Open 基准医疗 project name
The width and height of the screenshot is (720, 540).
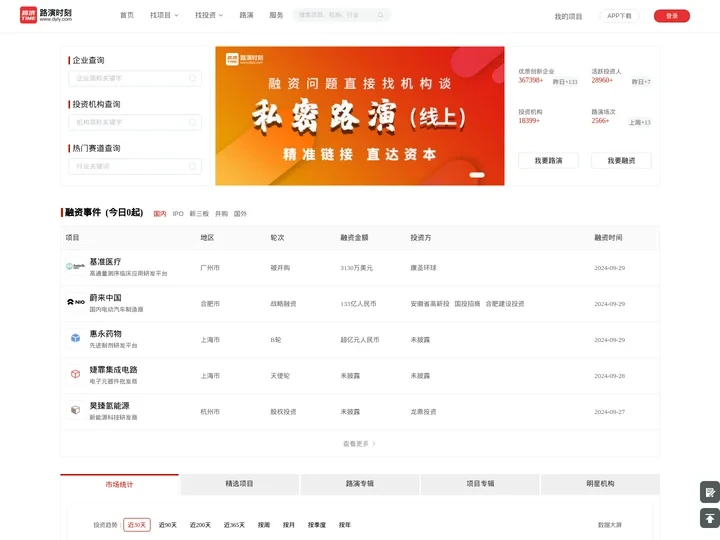[x=105, y=262]
